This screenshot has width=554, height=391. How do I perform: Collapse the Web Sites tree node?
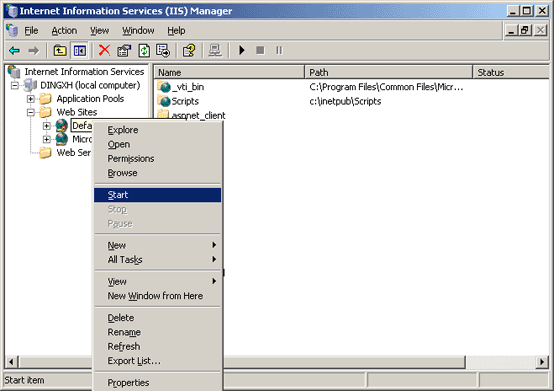[31, 112]
